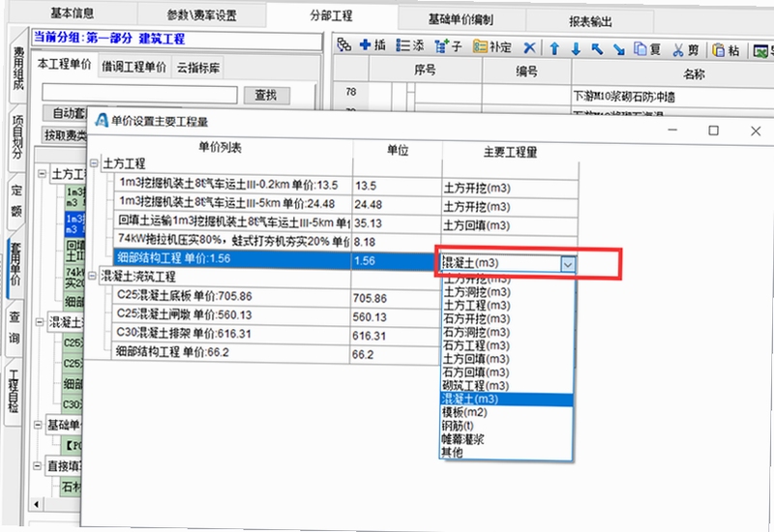Screen dimensions: 774x532
Task: Select the 定额 vertical side tab
Action: [x=16, y=200]
